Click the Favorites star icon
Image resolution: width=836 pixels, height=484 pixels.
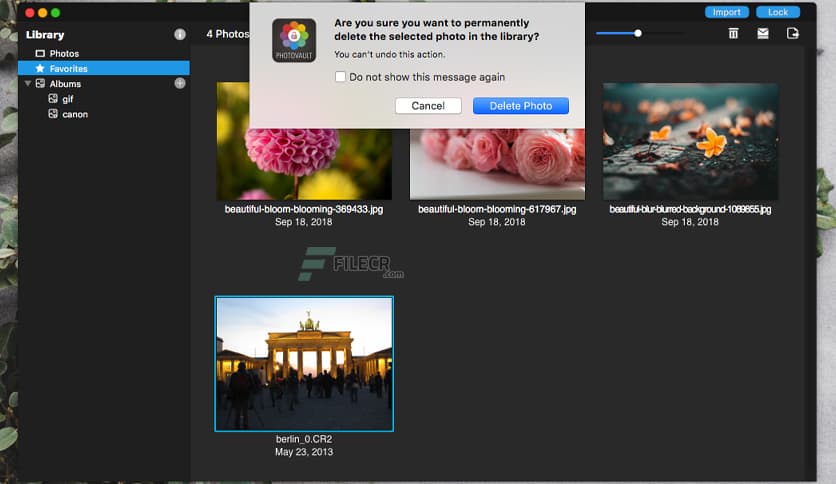point(40,68)
